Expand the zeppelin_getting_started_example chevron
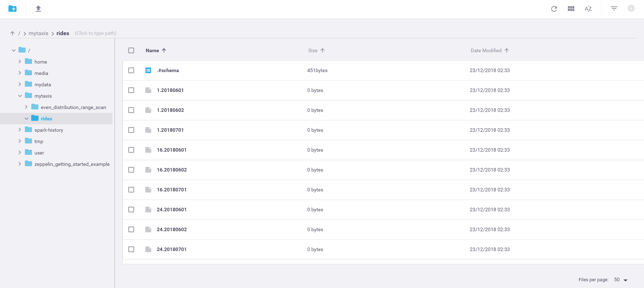Viewport: 644px width, 288px height. 20,164
